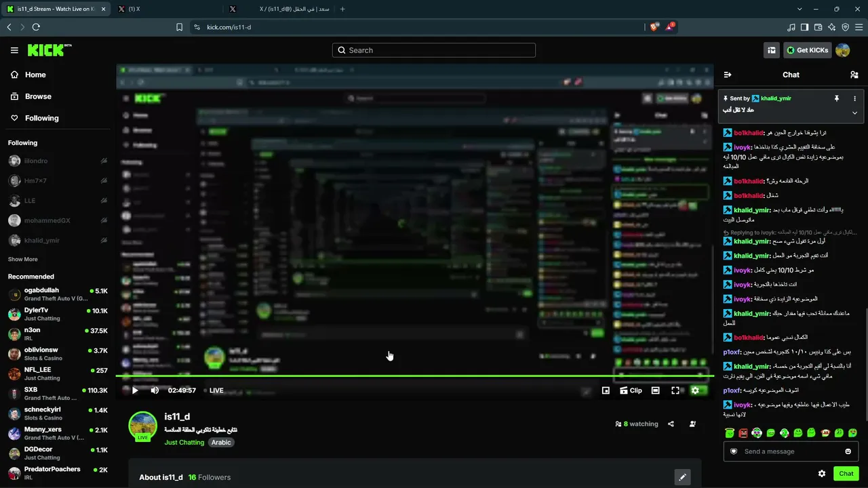Screen dimensions: 868x488
Task: Expand followed channels with Show More
Action: (x=23, y=260)
